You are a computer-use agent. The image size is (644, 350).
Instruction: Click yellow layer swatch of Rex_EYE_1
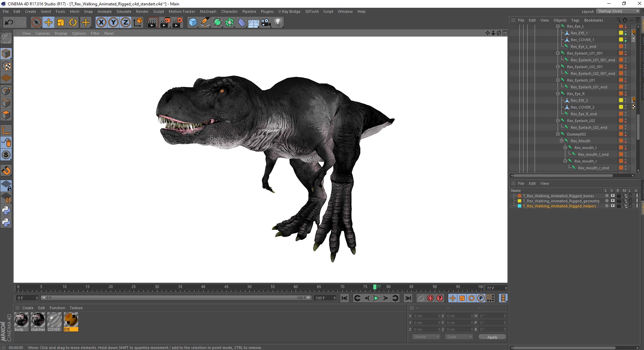621,33
